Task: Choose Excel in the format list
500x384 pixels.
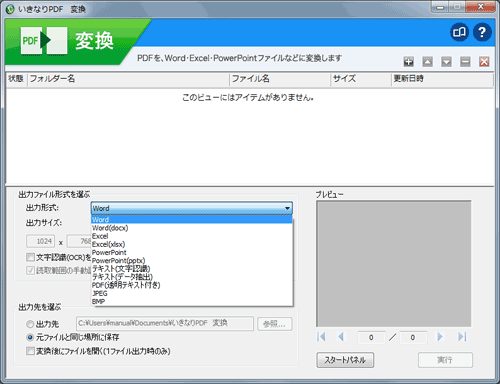Action: point(192,236)
